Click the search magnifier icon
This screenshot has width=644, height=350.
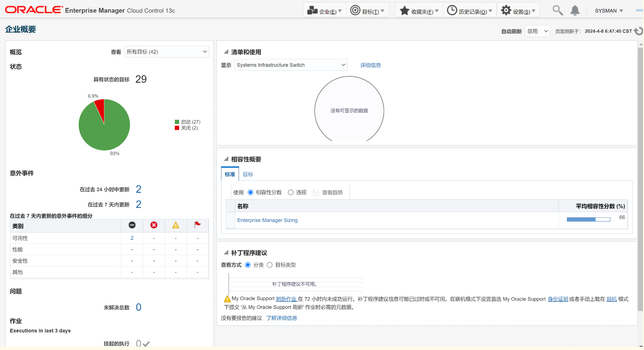click(x=558, y=10)
